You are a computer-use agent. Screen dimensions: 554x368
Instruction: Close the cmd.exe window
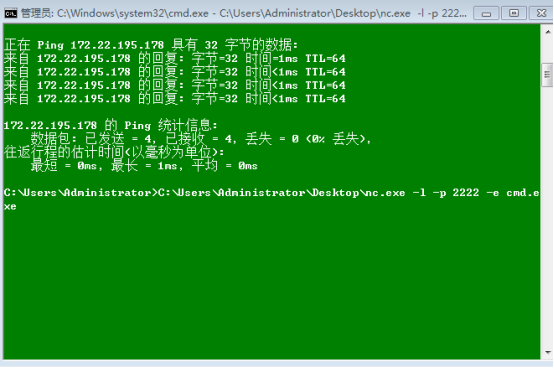point(541,13)
